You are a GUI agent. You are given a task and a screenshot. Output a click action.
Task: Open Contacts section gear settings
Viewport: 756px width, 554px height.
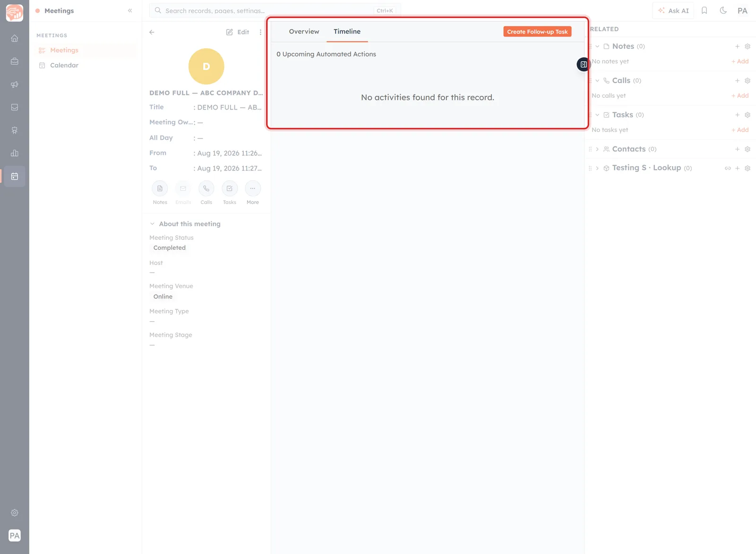747,149
